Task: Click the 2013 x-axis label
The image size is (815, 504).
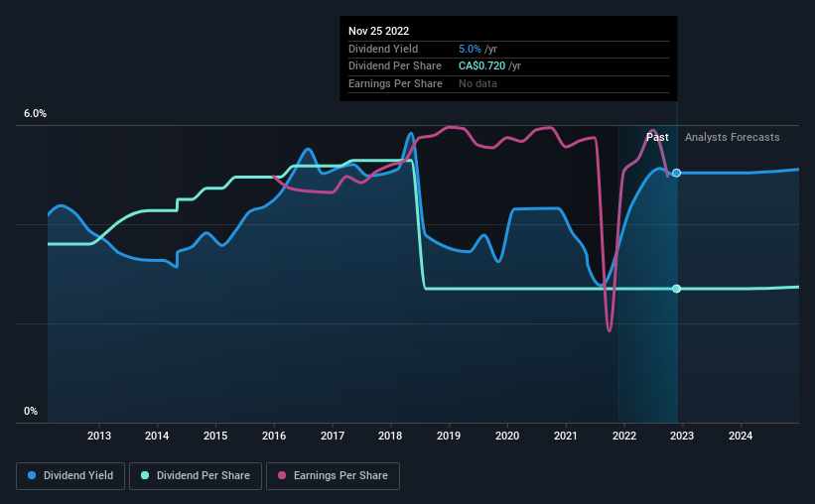Action: coord(98,436)
